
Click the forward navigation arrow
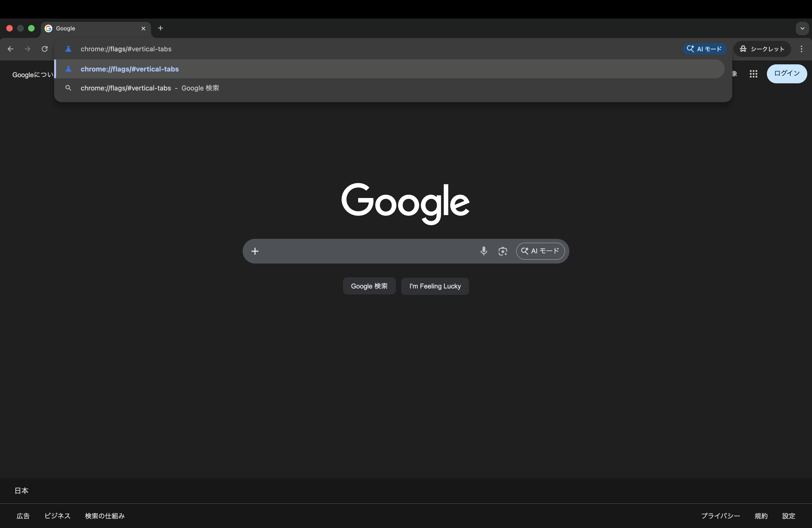pos(28,49)
